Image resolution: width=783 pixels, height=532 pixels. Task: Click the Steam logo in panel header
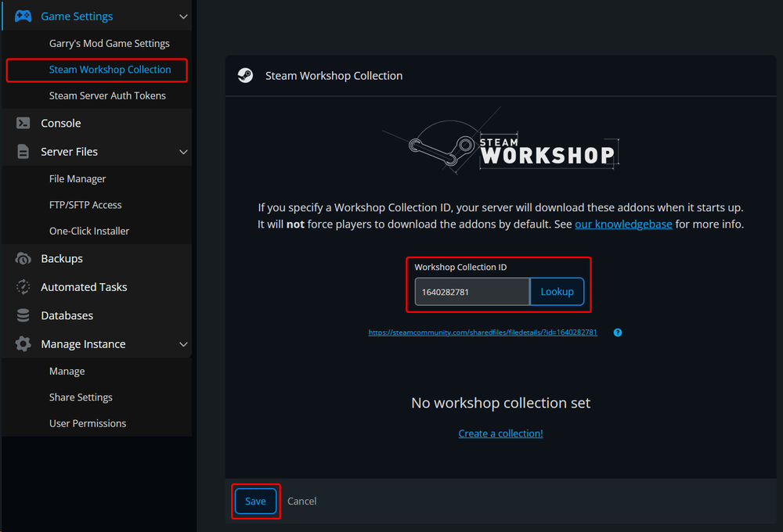point(245,75)
